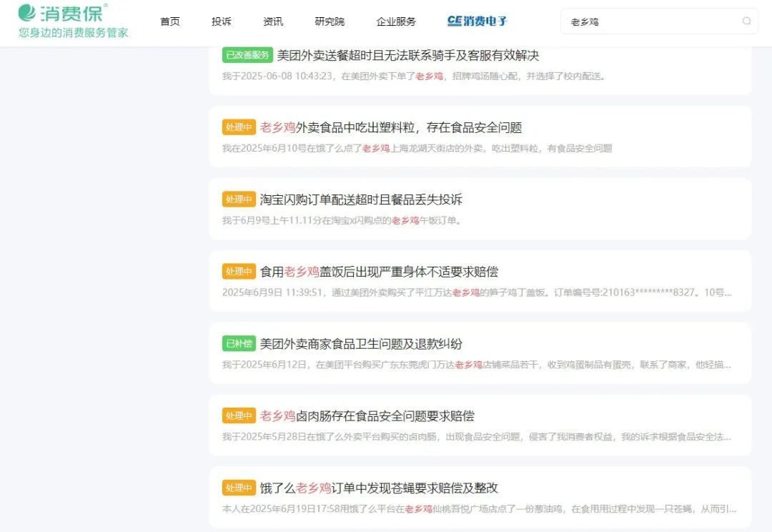Screen dimensions: 772x532
Task: Click the summary starting 我于2025-06-08 10:43:23
Action: [x=414, y=77]
